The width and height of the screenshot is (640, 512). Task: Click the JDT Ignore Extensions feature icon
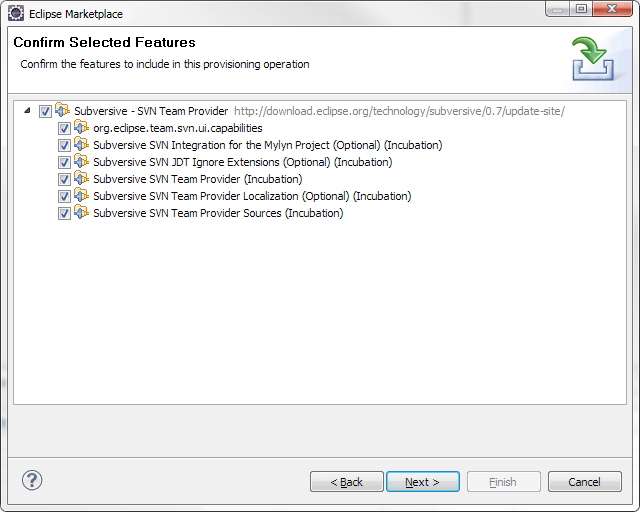[82, 161]
